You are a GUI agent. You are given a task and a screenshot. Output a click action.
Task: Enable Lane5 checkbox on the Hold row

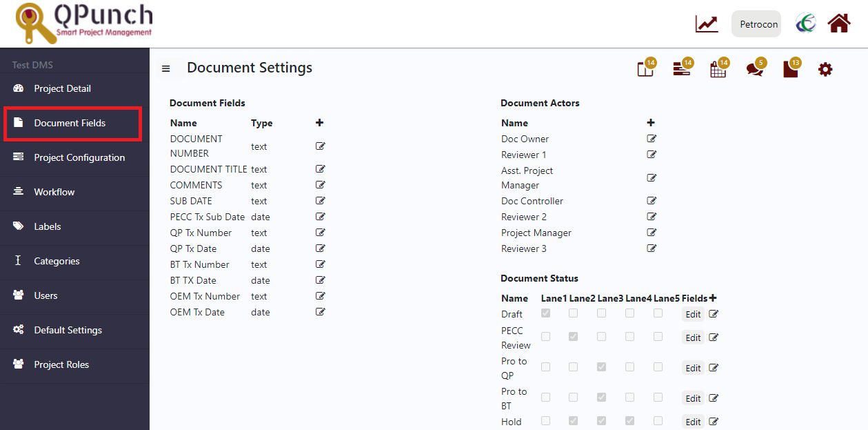(x=657, y=420)
